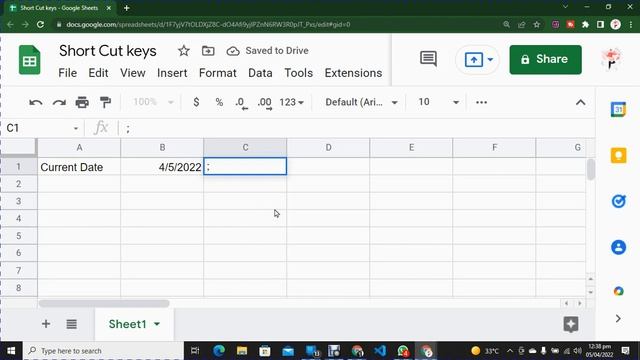The height and width of the screenshot is (360, 640).
Task: Open the File menu
Action: click(x=67, y=73)
